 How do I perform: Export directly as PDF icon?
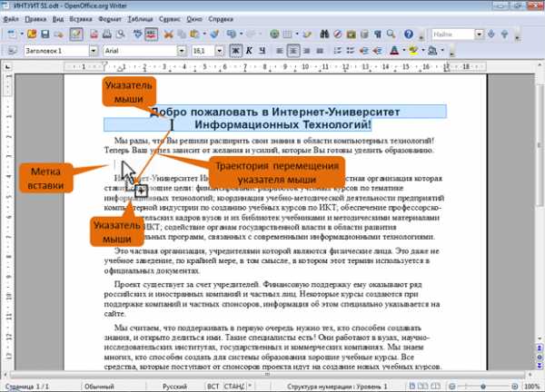click(x=94, y=34)
